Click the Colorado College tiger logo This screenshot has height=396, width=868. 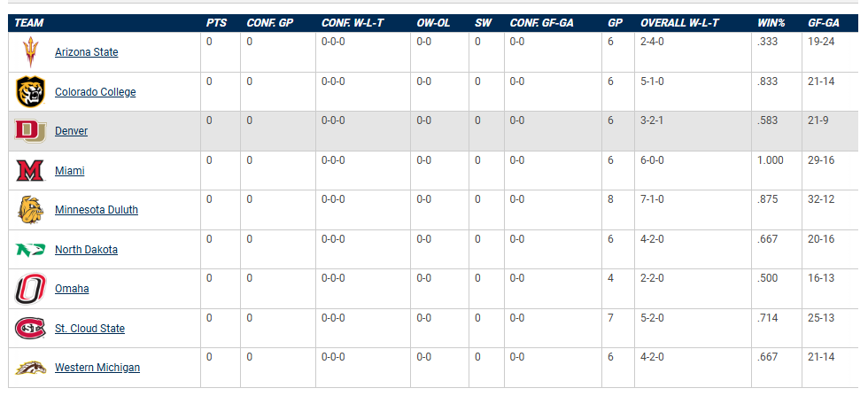[31, 92]
